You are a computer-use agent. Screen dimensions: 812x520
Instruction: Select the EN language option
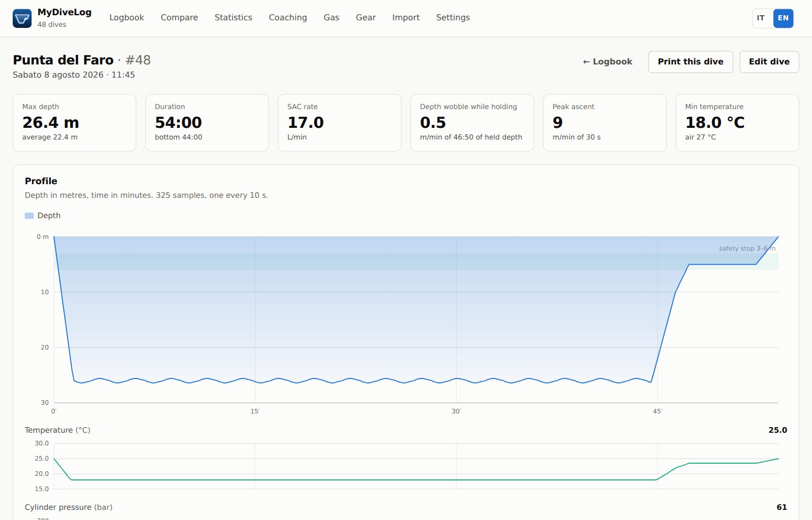(783, 18)
